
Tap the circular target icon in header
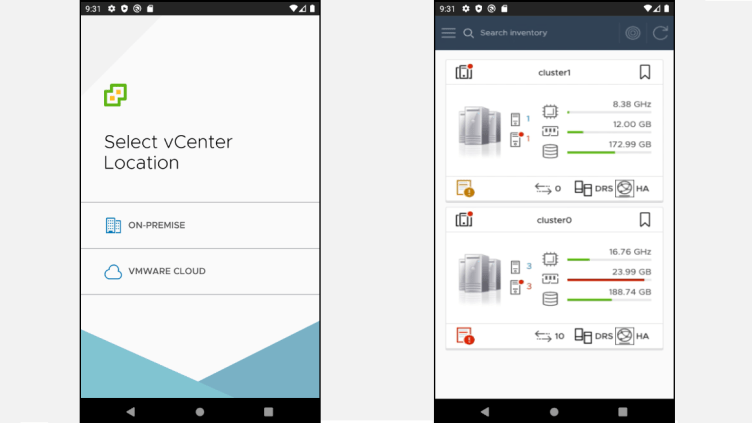point(633,33)
